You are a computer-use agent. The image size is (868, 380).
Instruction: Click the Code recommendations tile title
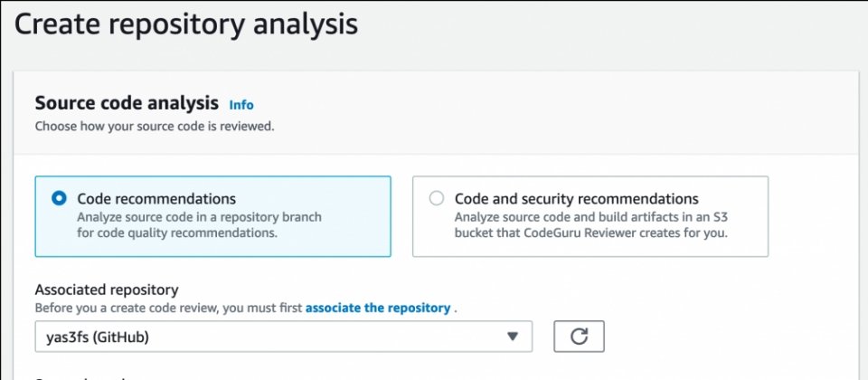[156, 198]
